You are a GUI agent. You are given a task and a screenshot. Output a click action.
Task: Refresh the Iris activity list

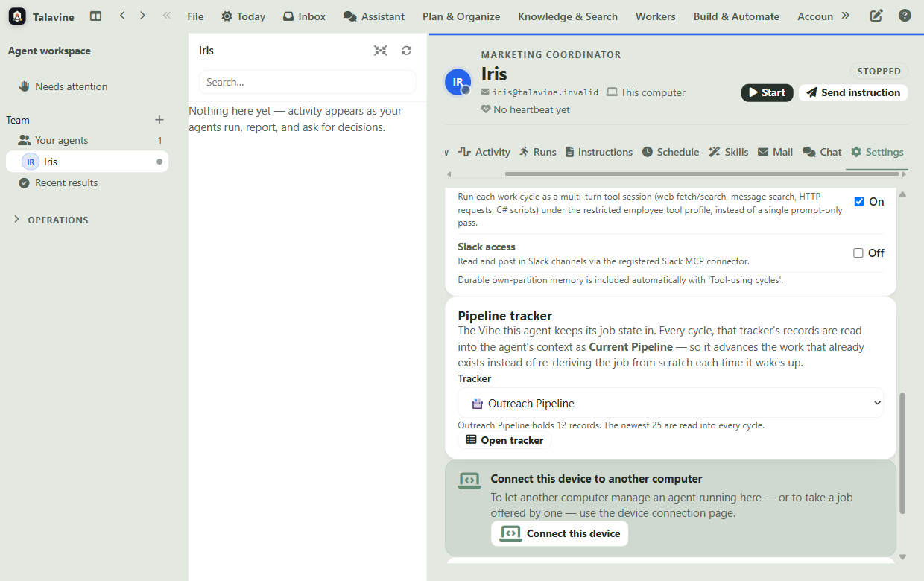[x=406, y=51]
